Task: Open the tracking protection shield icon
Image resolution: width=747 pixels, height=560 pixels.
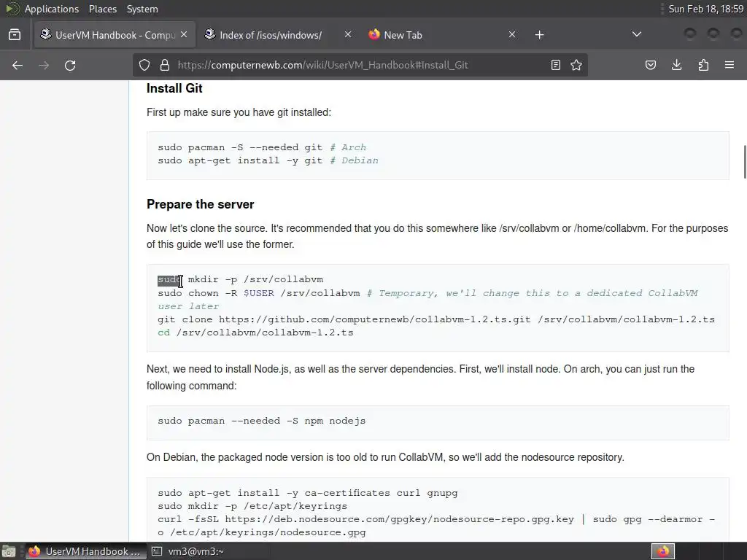Action: coord(144,65)
